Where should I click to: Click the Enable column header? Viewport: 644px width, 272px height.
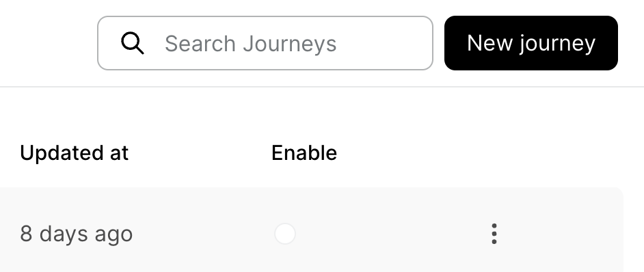(304, 153)
